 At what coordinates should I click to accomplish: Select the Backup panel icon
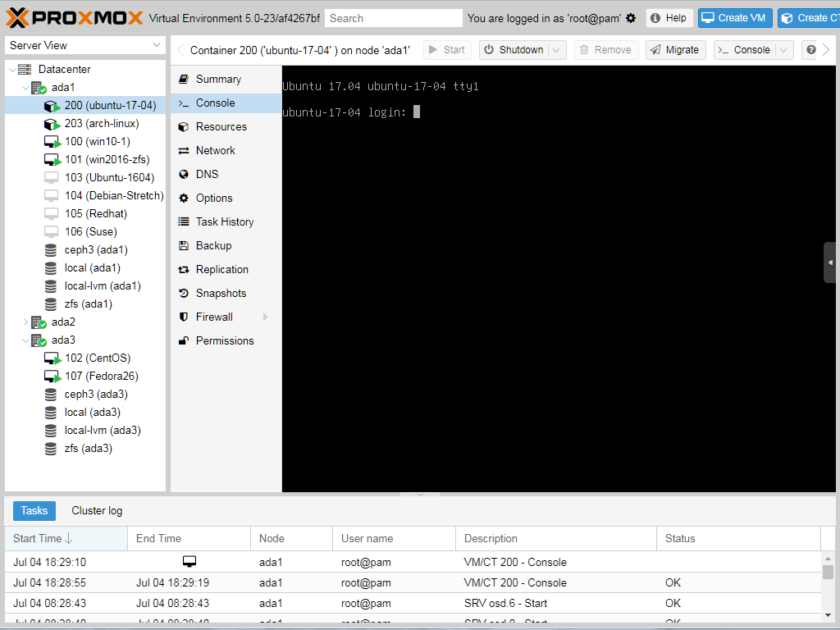tap(185, 245)
